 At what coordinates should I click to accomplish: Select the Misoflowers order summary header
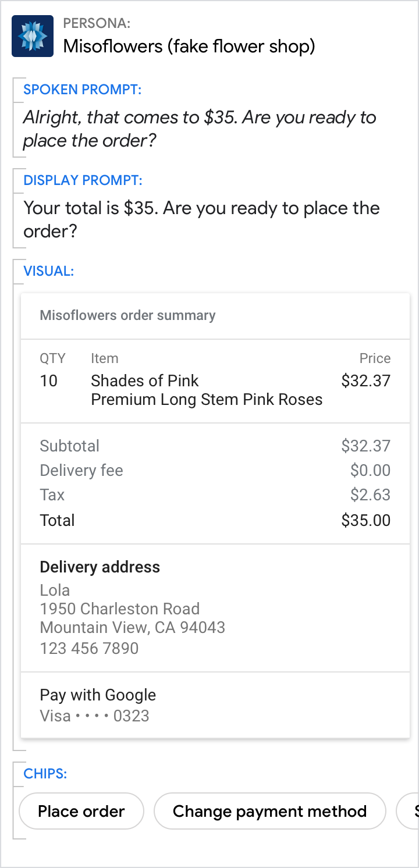click(127, 315)
